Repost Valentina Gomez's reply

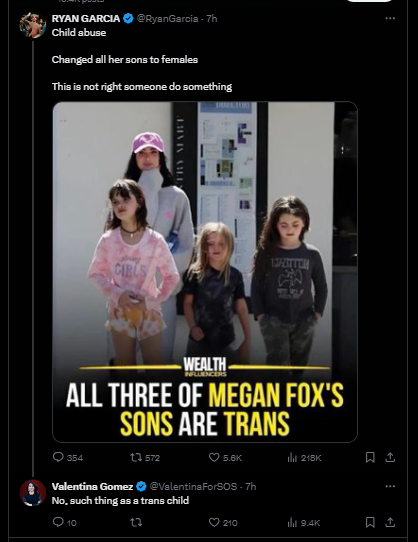[136, 522]
